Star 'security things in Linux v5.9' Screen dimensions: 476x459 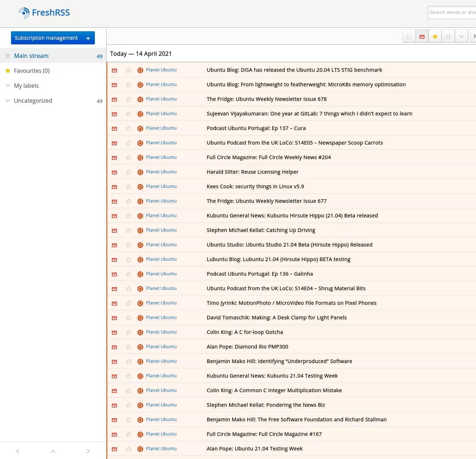129,187
